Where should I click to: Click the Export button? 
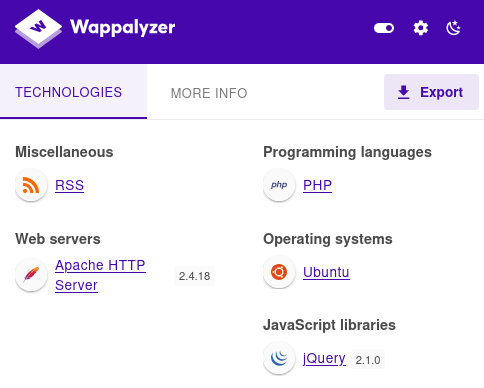(x=431, y=92)
